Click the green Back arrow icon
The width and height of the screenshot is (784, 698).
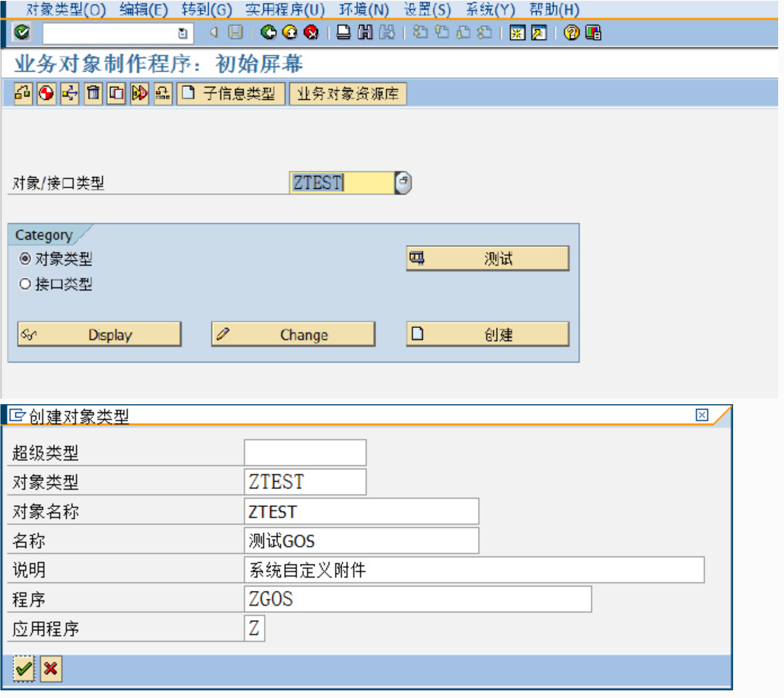(269, 32)
